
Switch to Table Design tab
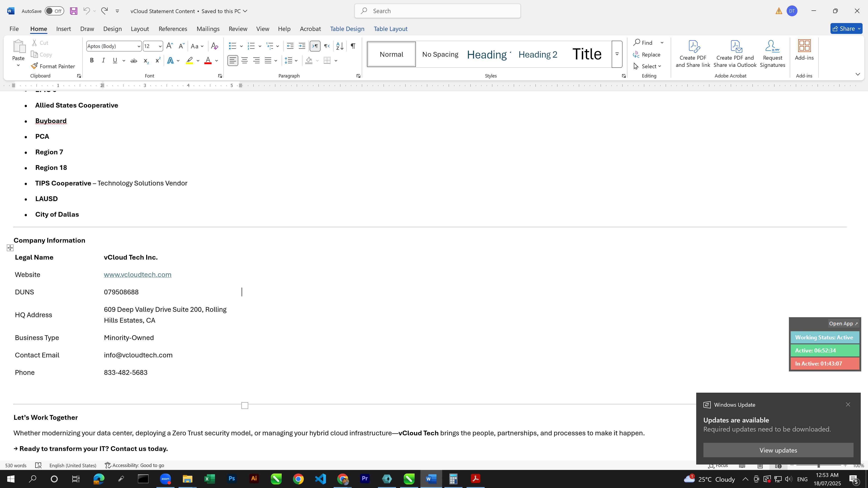click(347, 29)
